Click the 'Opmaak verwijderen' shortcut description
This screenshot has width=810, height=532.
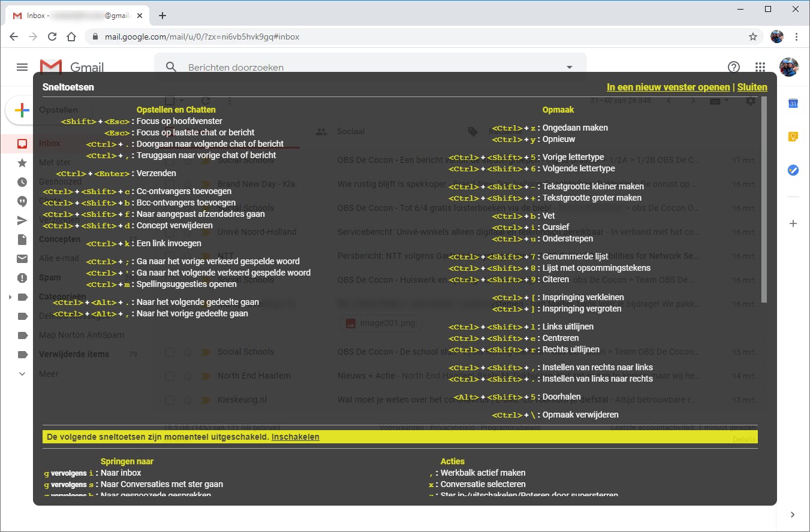pos(580,415)
